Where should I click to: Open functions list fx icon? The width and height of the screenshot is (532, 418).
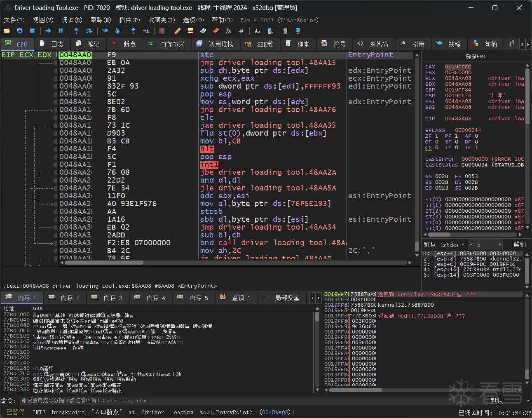click(228, 31)
